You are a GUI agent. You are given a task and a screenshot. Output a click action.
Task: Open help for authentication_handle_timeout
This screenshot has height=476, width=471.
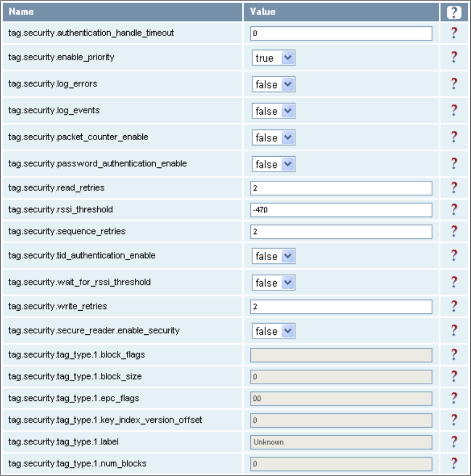[x=454, y=33]
